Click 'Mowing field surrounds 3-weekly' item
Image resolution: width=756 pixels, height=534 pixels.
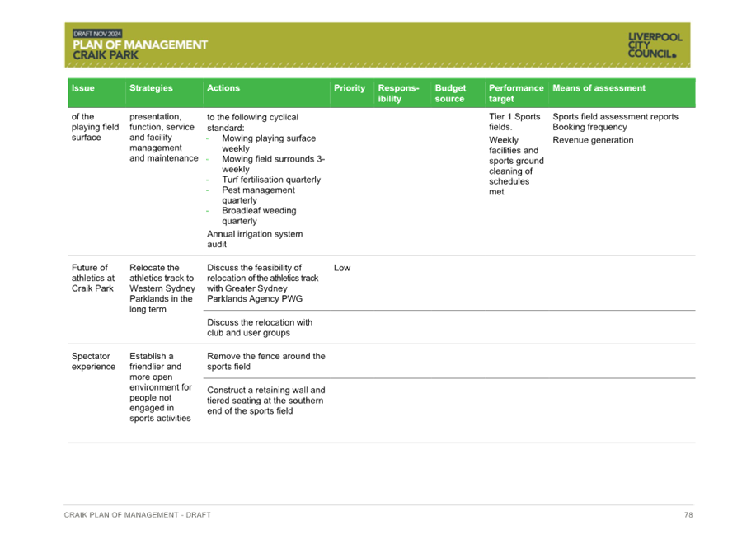click(273, 164)
